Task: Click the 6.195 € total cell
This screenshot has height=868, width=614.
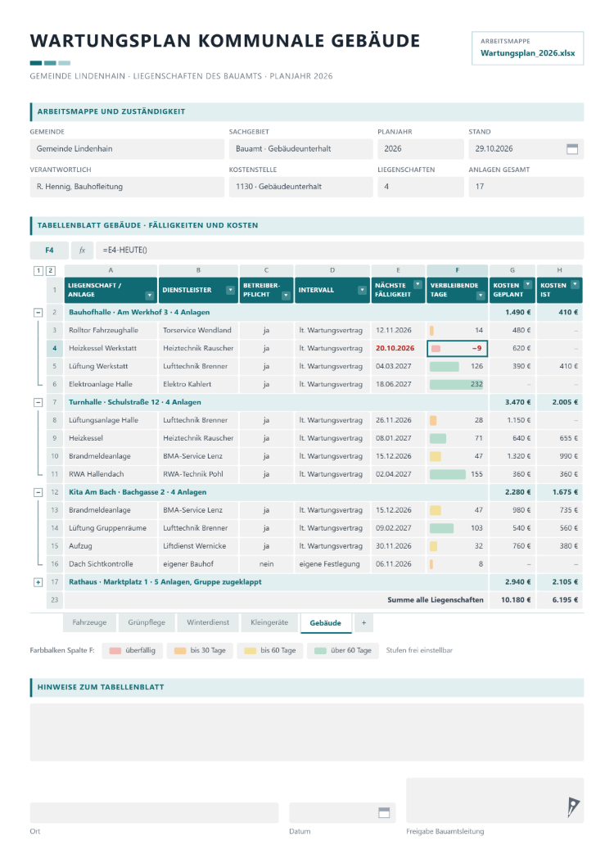Action: coord(560,600)
